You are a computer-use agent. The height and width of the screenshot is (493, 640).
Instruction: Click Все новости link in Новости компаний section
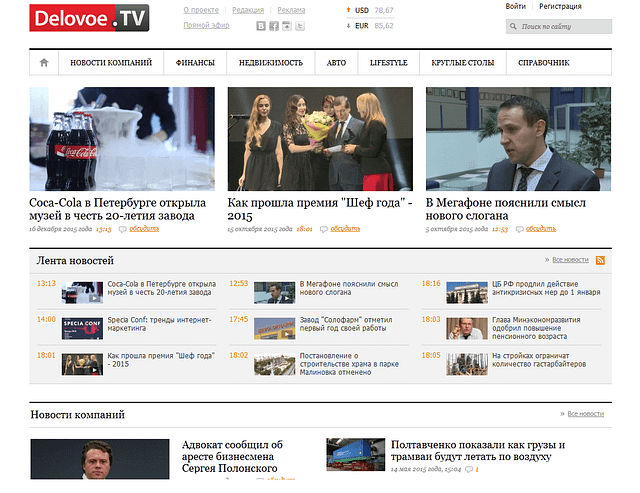pos(585,414)
